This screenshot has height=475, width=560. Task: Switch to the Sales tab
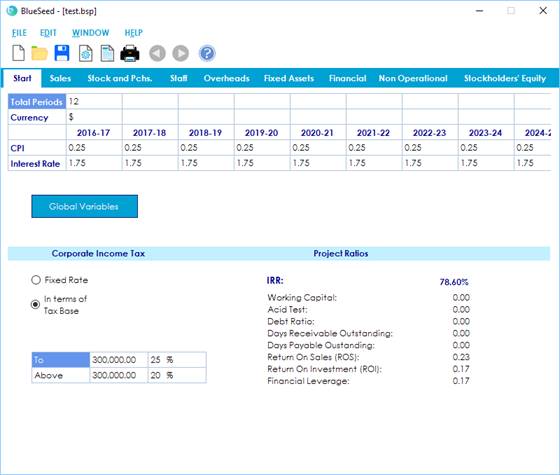coord(60,78)
